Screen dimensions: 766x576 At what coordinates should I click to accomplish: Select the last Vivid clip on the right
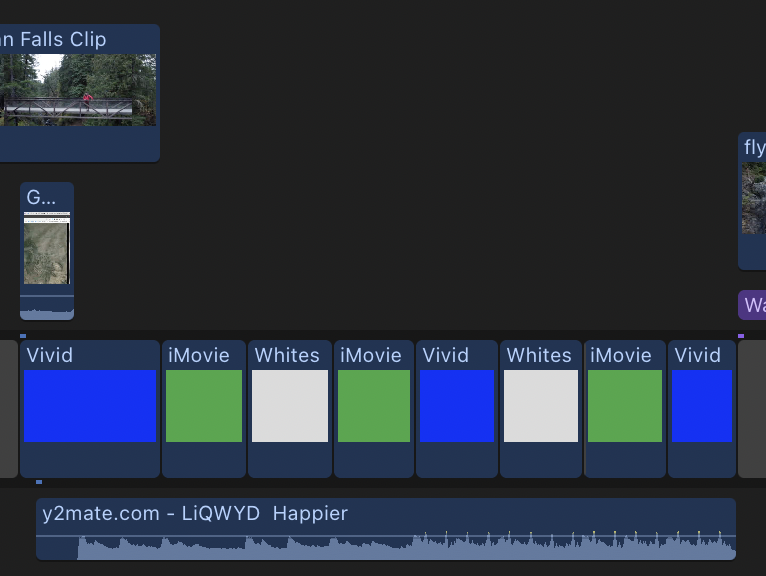tap(702, 406)
